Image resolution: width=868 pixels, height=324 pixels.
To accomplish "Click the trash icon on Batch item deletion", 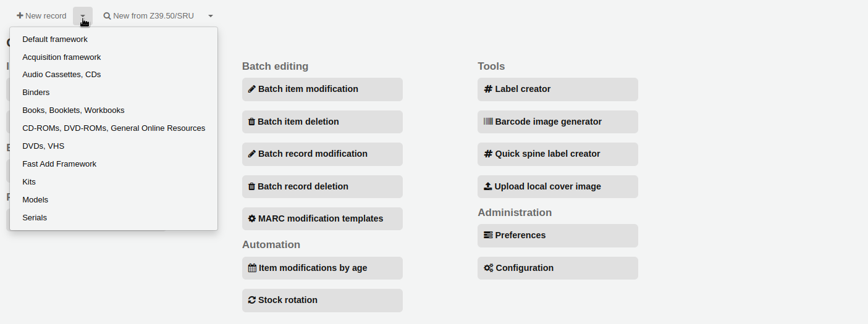I will pos(251,122).
